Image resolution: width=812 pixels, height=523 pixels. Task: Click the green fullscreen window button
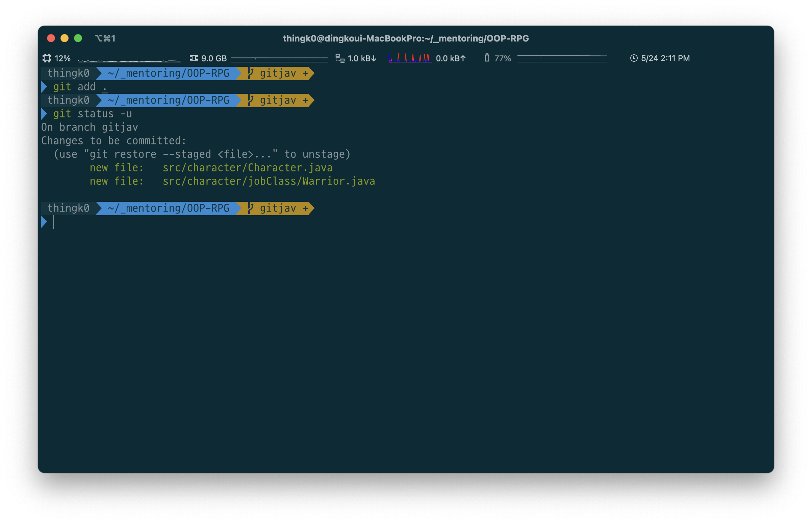78,38
